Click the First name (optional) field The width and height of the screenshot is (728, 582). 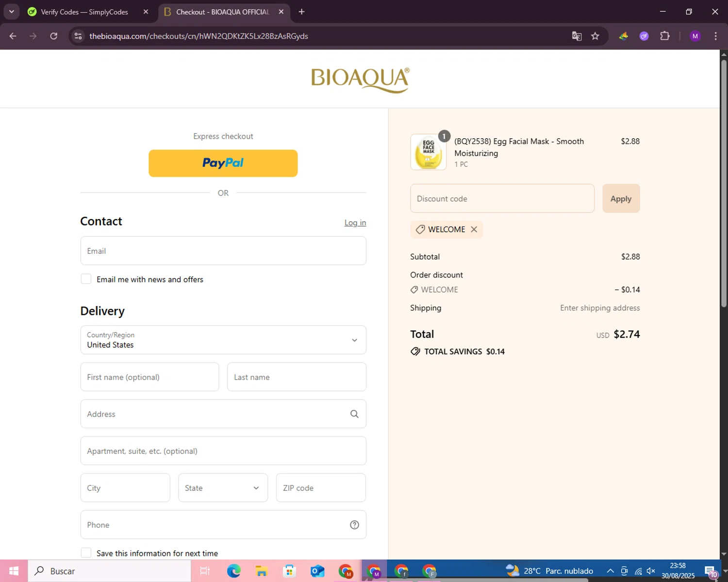point(149,377)
